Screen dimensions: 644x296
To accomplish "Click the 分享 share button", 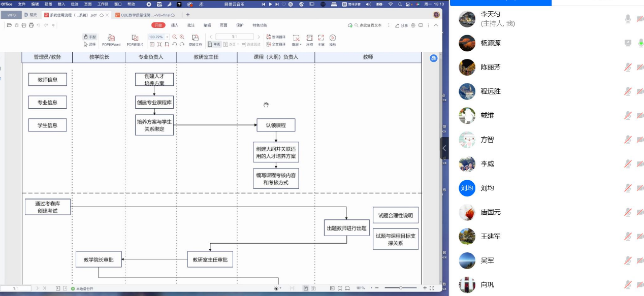I will click(402, 25).
